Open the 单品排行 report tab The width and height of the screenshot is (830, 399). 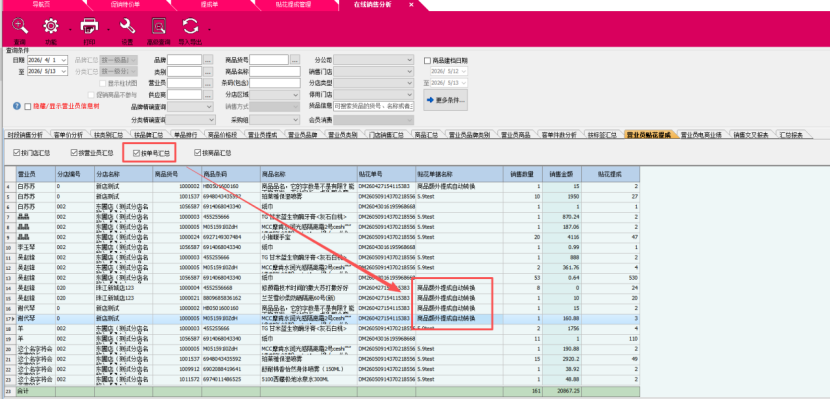pyautogui.click(x=185, y=135)
